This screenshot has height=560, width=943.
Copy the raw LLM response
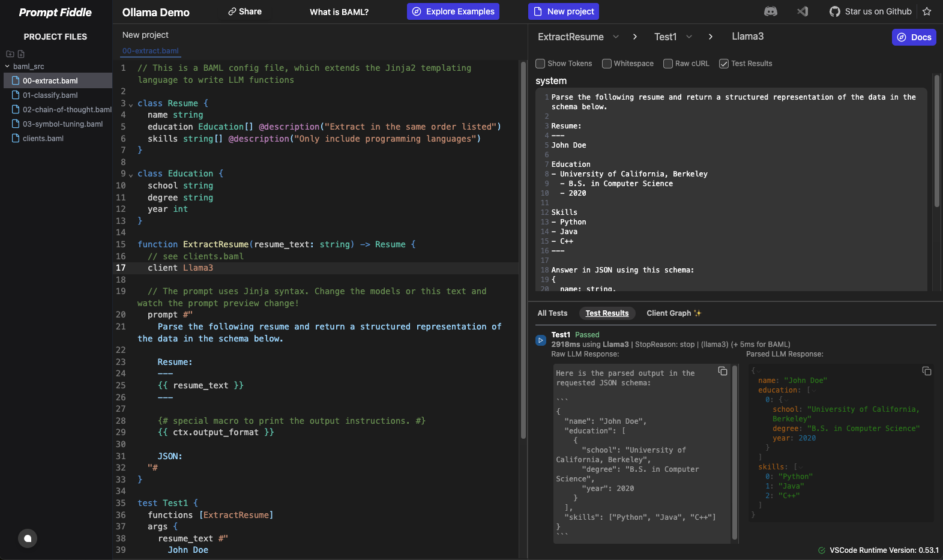pyautogui.click(x=723, y=371)
